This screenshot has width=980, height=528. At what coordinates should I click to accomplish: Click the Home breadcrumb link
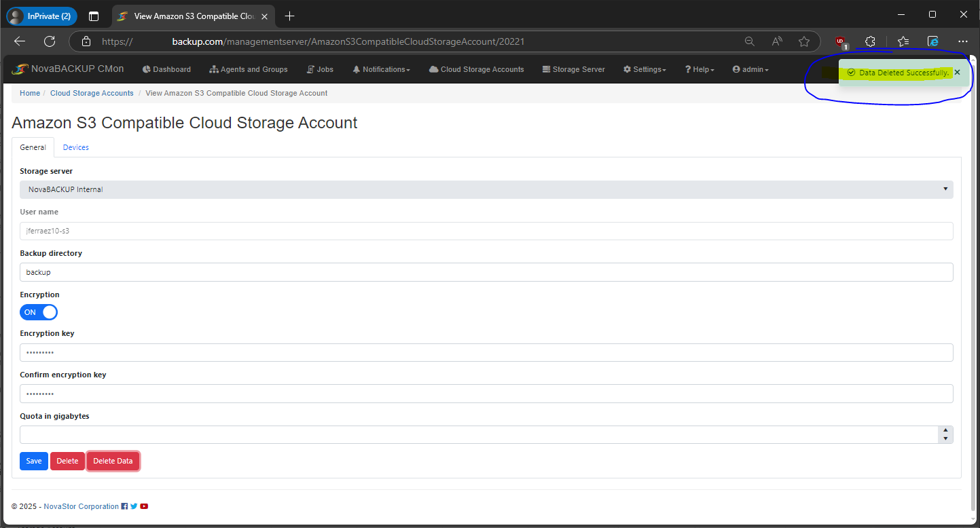[30, 93]
